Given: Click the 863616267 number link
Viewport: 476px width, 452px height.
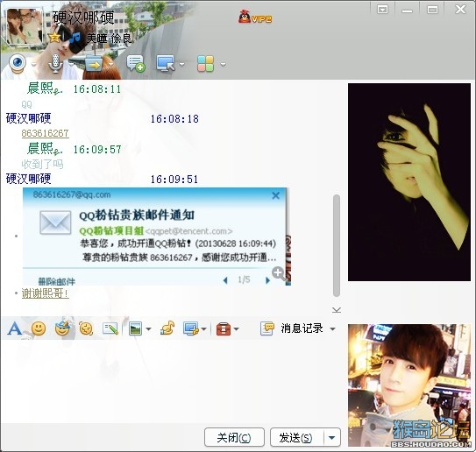Looking at the screenshot, I should coord(45,133).
